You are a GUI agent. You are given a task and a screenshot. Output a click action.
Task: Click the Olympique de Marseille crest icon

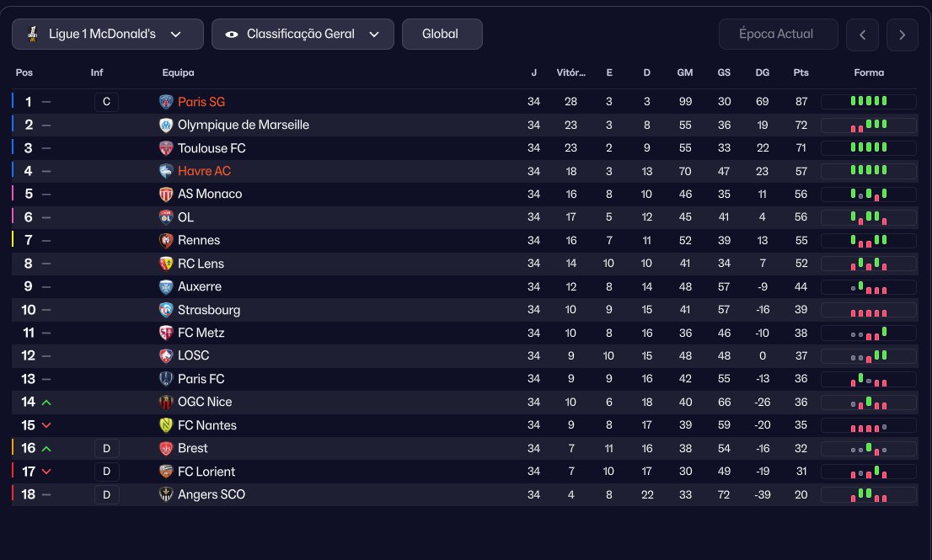coord(166,125)
